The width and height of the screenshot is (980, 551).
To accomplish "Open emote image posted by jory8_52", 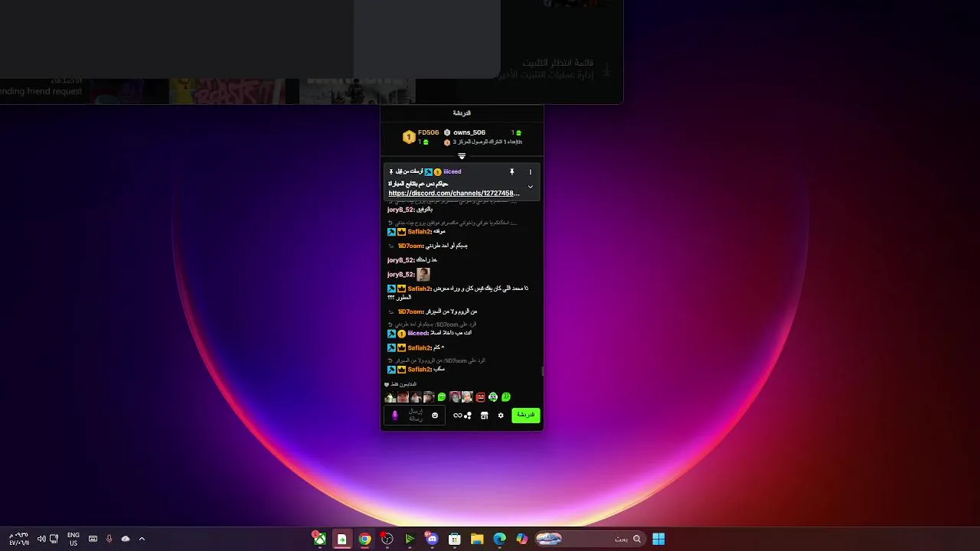I will [x=423, y=274].
